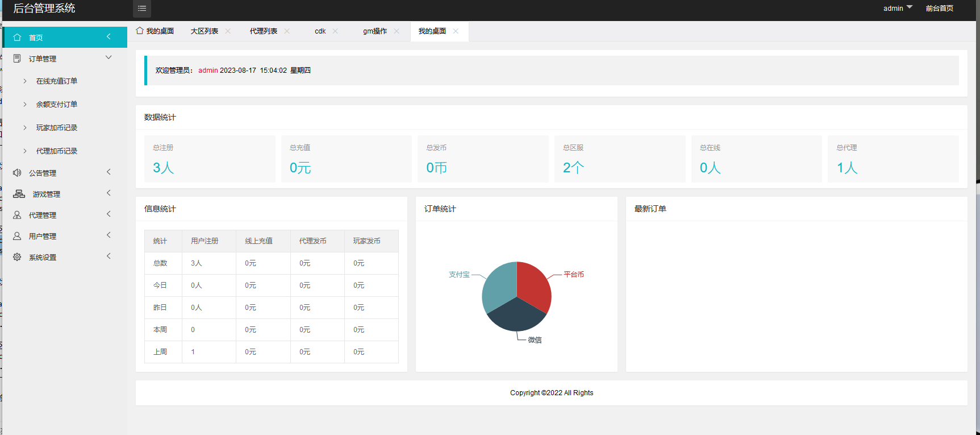The image size is (980, 435).
Task: Close the cdk tab
Action: click(335, 31)
